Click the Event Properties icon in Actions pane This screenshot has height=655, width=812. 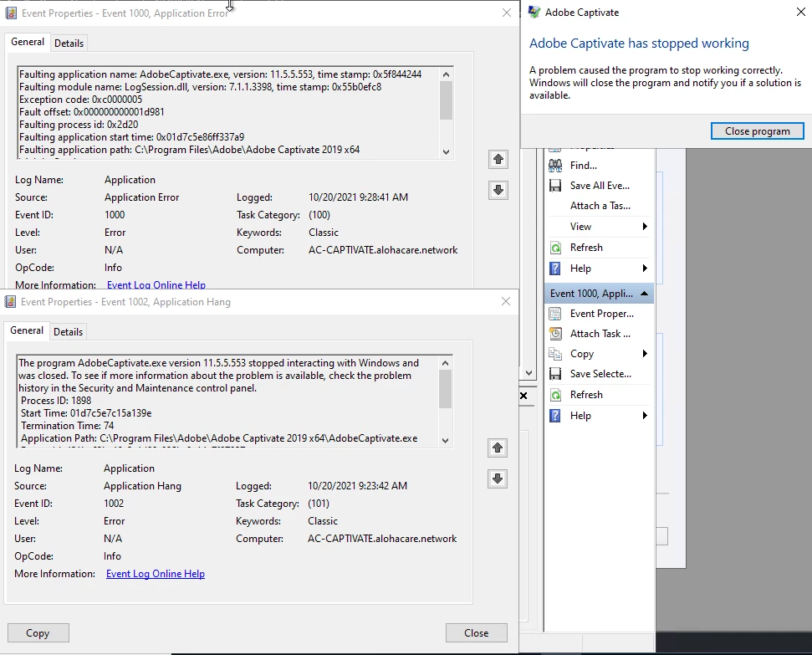(x=555, y=314)
